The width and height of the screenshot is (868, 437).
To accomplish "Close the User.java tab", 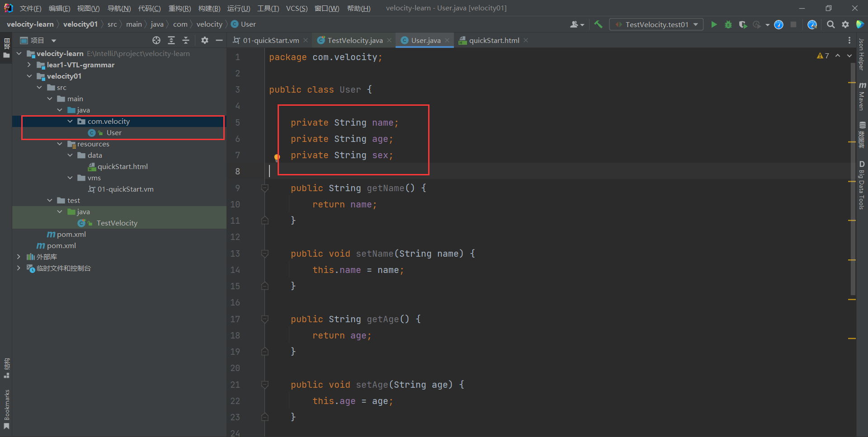I will tap(447, 40).
